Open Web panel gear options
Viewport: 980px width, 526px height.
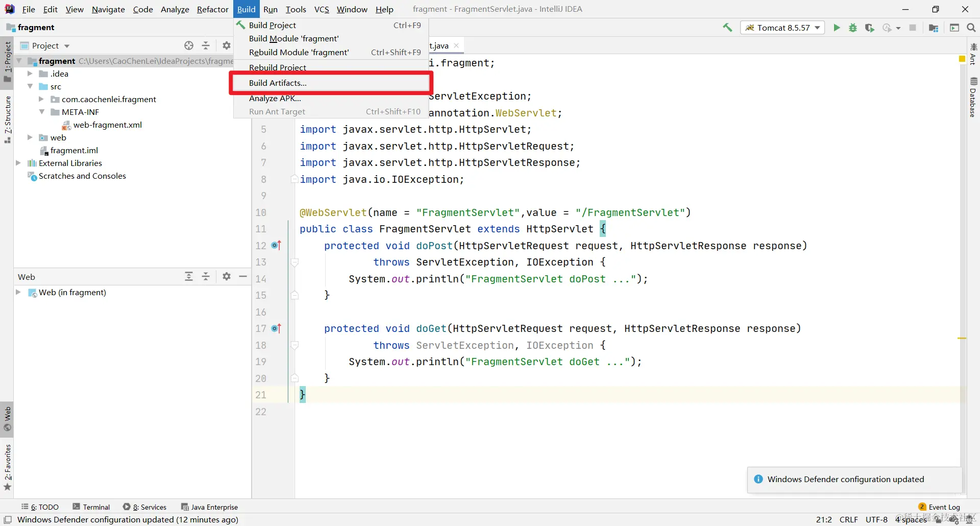tap(227, 276)
